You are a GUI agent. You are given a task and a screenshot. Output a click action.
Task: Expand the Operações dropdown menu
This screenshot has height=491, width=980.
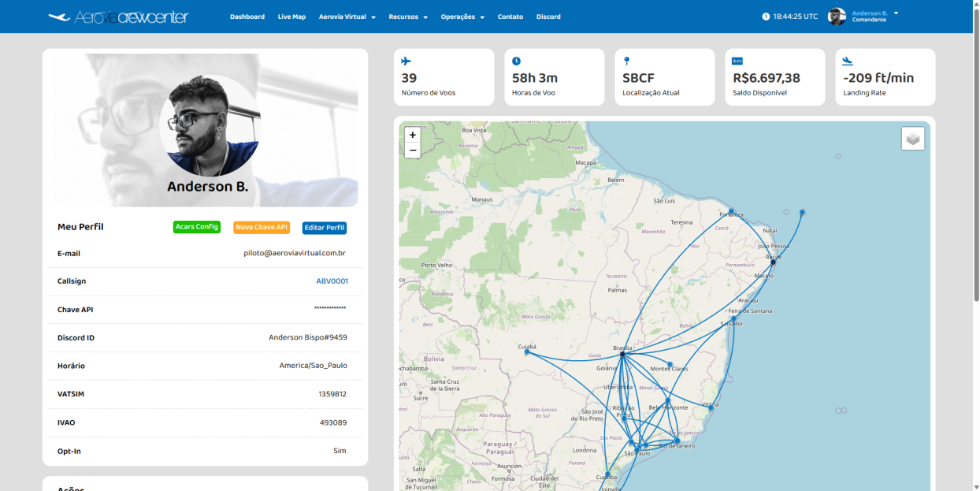pos(462,17)
